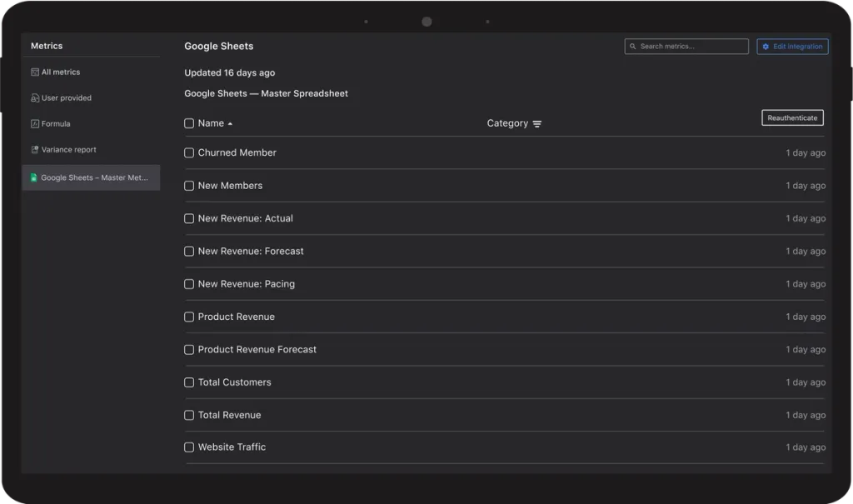Image resolution: width=853 pixels, height=504 pixels.
Task: Tick the New Revenue: Pacing checkbox
Action: click(x=189, y=284)
